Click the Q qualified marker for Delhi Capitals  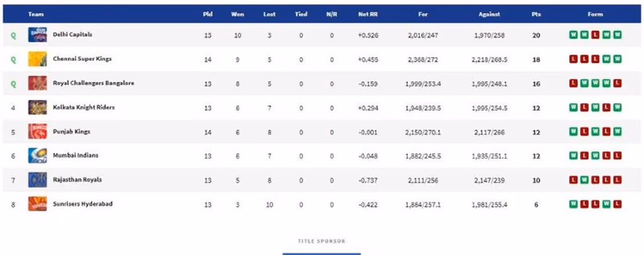click(14, 36)
